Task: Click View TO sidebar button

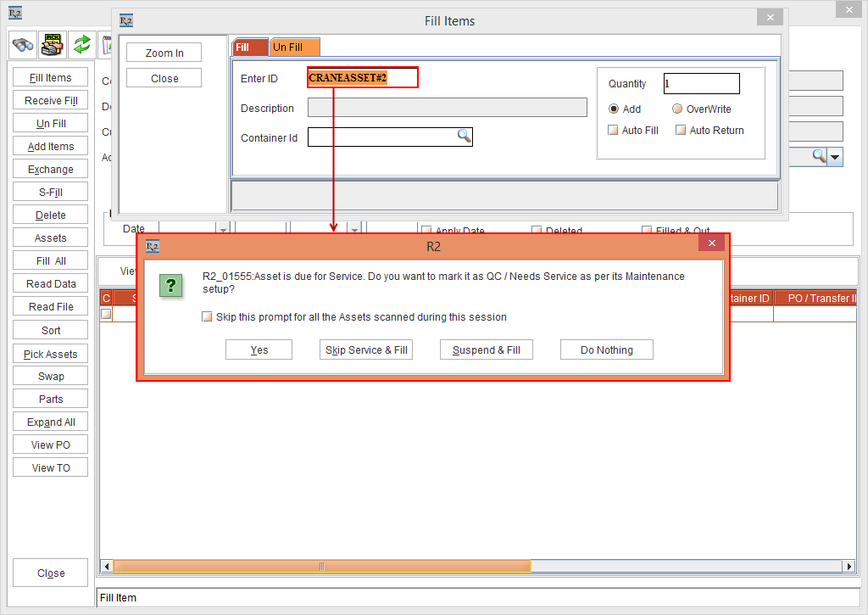Action: tap(50, 467)
